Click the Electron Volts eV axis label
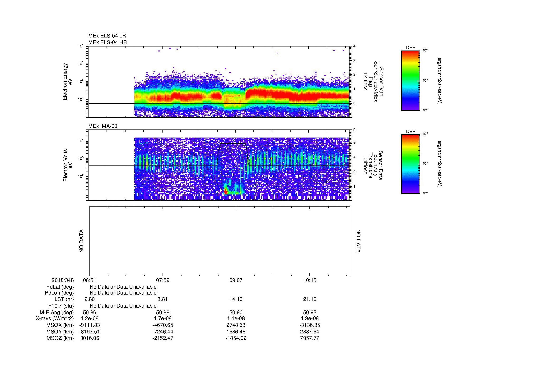555x392 pixels. click(67, 165)
